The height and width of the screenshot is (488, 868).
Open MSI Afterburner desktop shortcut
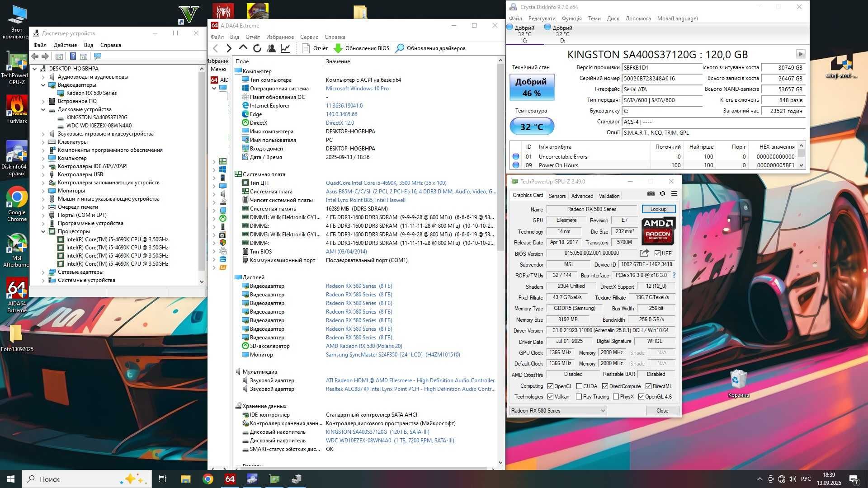[17, 250]
